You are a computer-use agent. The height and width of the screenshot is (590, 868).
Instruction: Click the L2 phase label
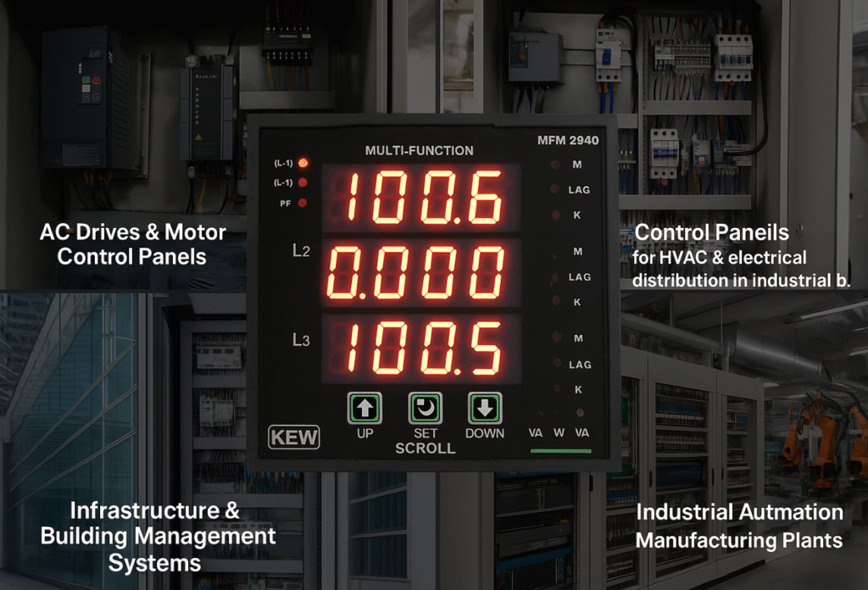coord(301,251)
